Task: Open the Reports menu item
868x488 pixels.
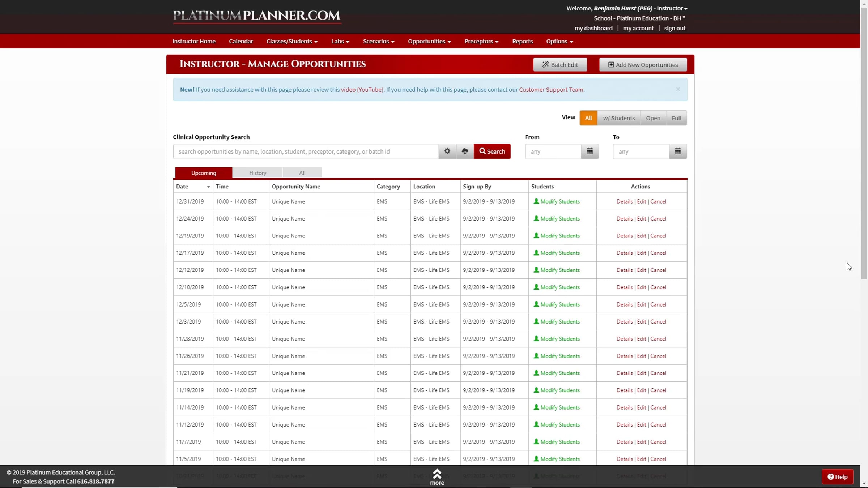Action: [522, 41]
